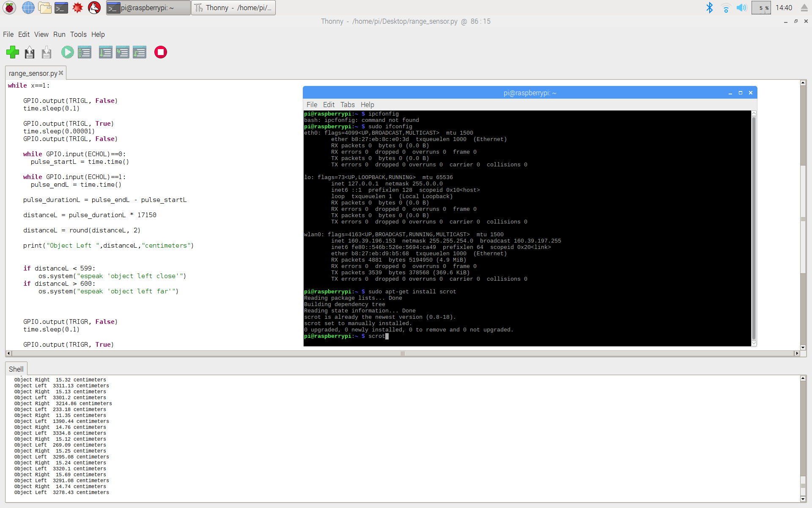The width and height of the screenshot is (812, 508).
Task: Click the green New file plus icon
Action: [x=13, y=52]
